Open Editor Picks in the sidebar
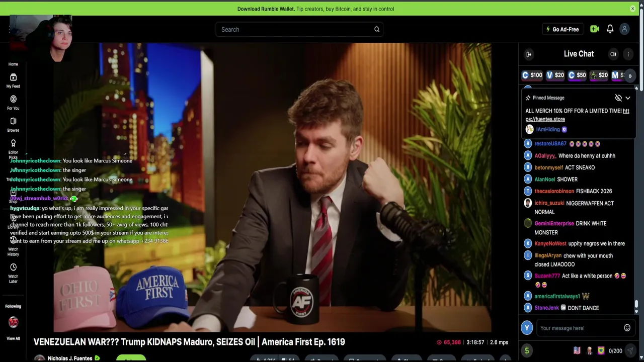Viewport: 644px width, 362px height. tap(13, 149)
